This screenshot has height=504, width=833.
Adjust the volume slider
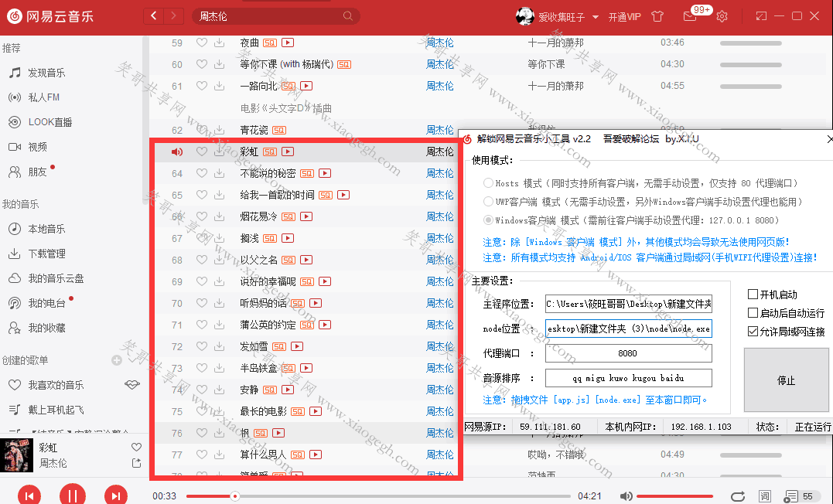tap(674, 496)
